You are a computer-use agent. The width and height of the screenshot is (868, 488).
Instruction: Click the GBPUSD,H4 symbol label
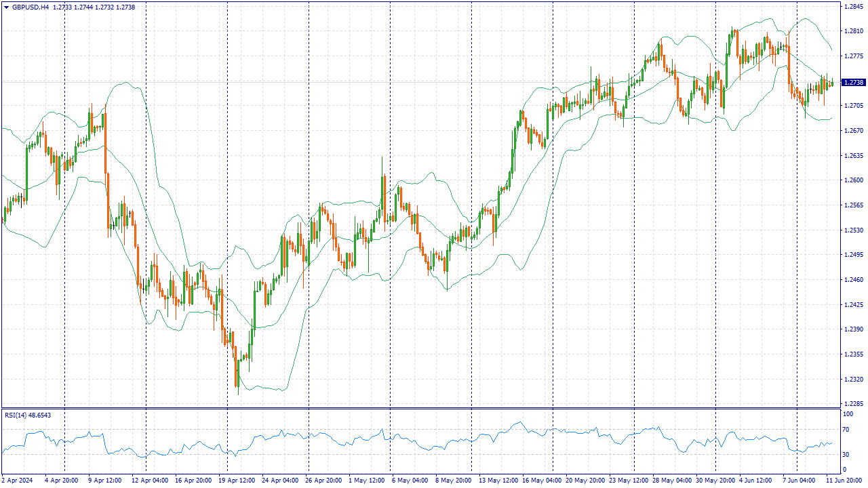(x=31, y=7)
